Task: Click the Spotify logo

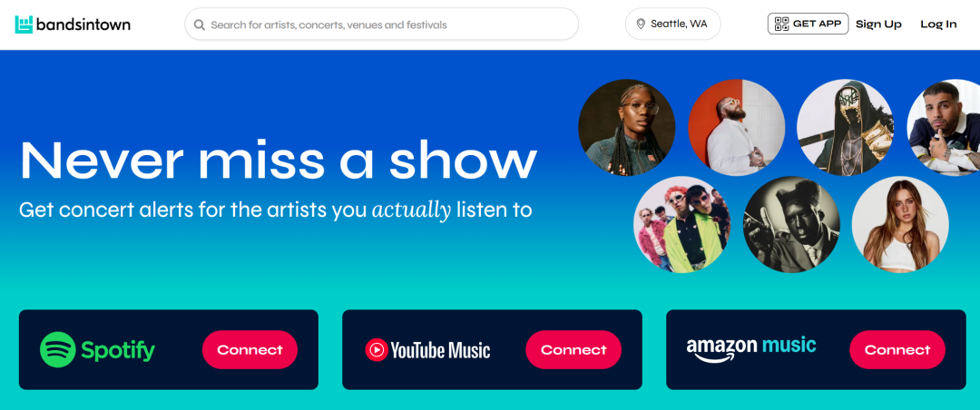Action: coord(97,350)
